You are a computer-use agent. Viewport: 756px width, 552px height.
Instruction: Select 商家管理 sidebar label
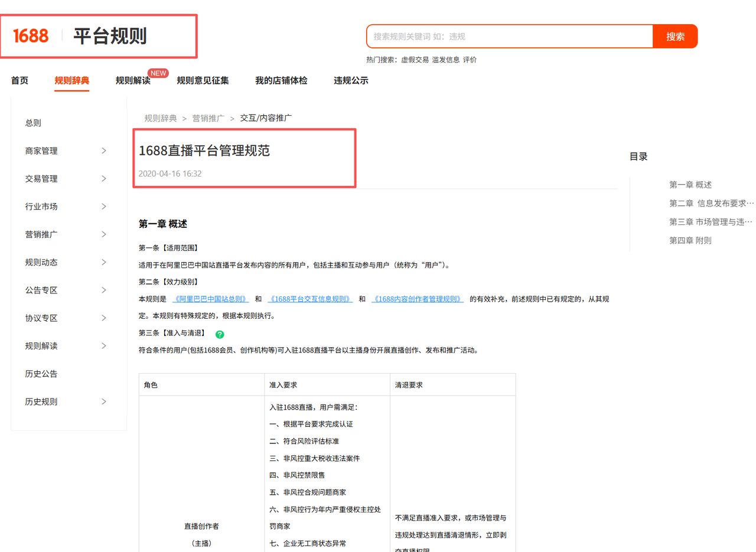(x=41, y=151)
